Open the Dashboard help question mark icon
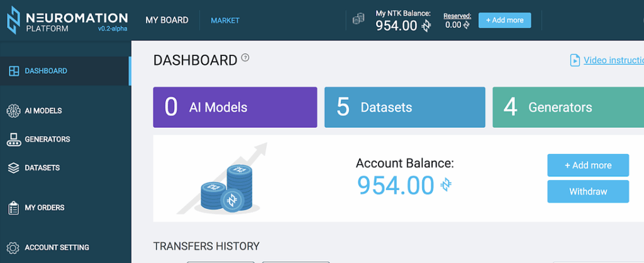This screenshot has width=644, height=263. click(245, 58)
